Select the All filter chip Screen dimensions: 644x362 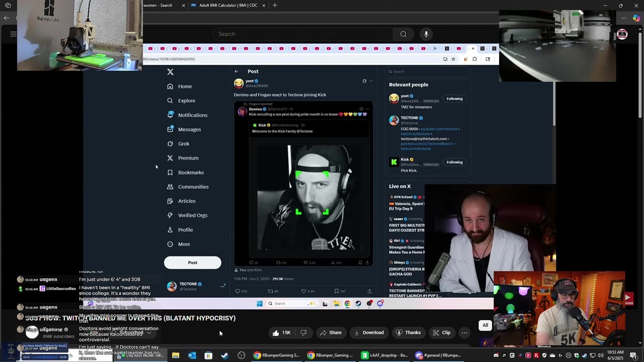click(x=485, y=325)
